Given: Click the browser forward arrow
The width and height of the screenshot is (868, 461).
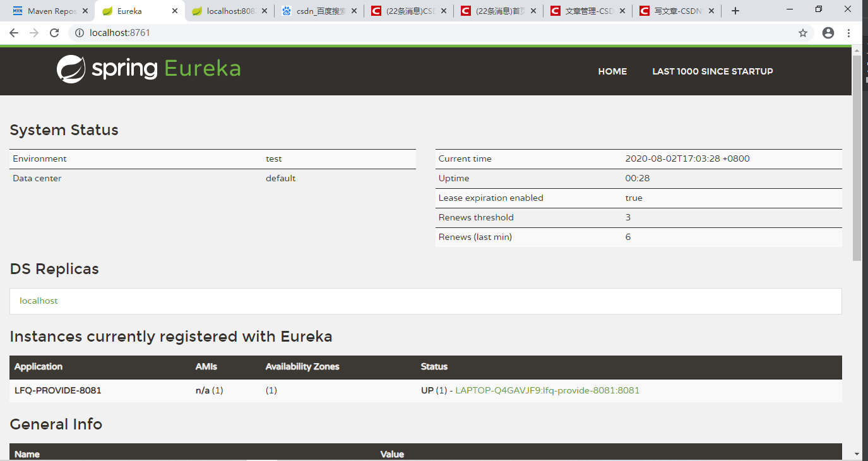Looking at the screenshot, I should tap(33, 33).
